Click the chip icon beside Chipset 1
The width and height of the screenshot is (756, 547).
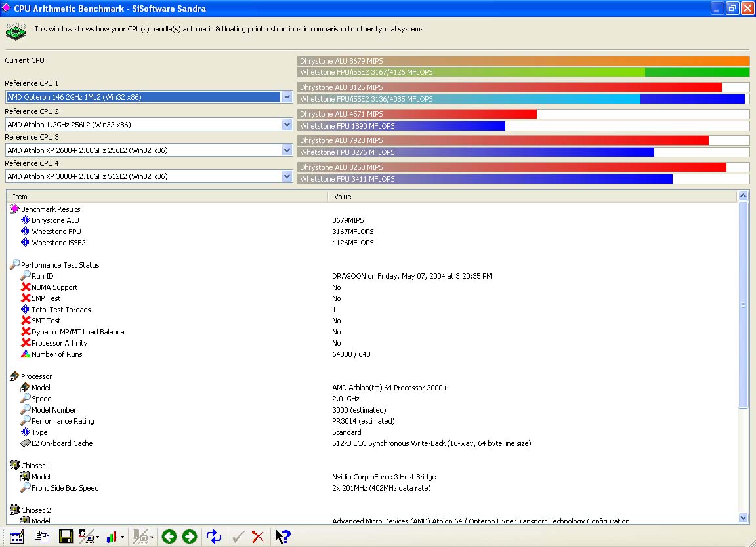(x=14, y=465)
